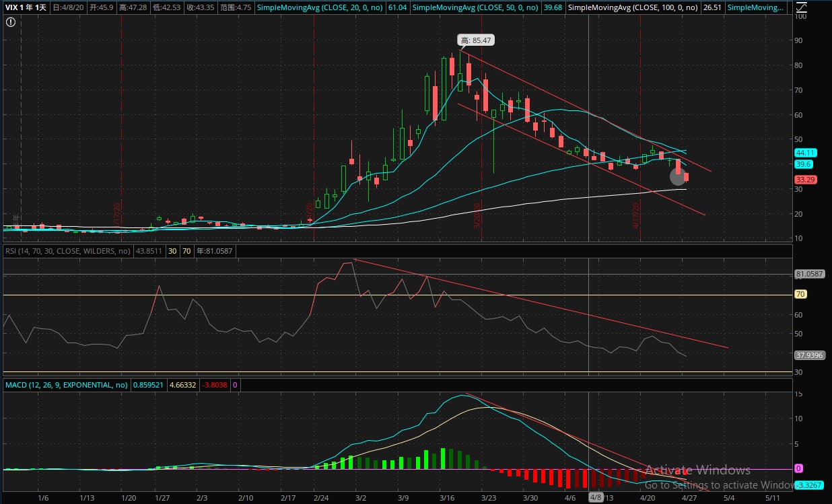Click the 20-period SMA value 61.04
832x504 pixels.
click(396, 7)
